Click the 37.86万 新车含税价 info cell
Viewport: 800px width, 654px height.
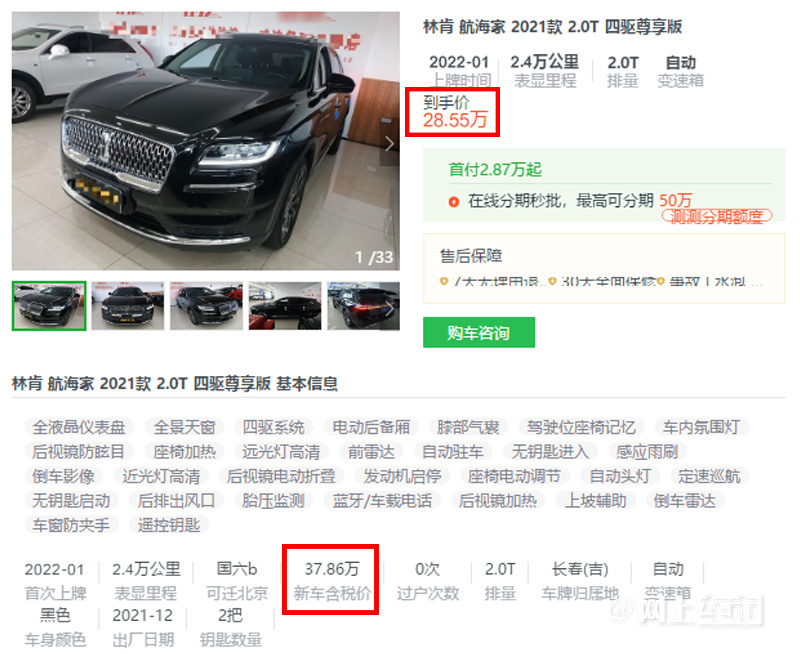coord(332,581)
